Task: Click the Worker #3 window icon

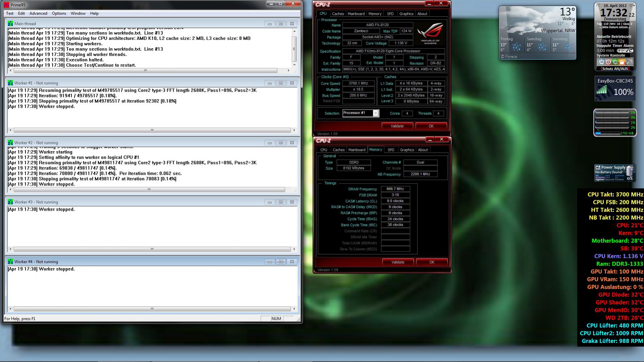Action: 10,202
